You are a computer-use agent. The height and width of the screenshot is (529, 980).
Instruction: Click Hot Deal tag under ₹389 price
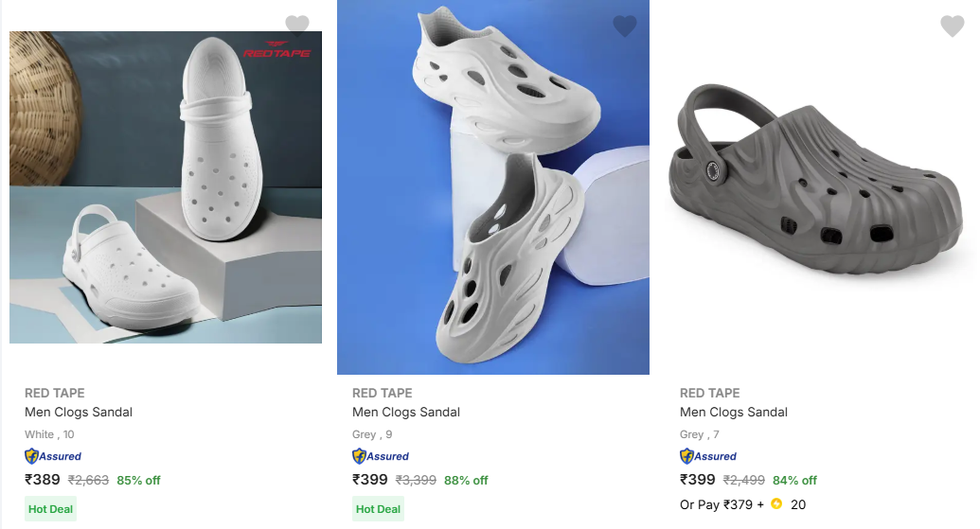click(50, 509)
